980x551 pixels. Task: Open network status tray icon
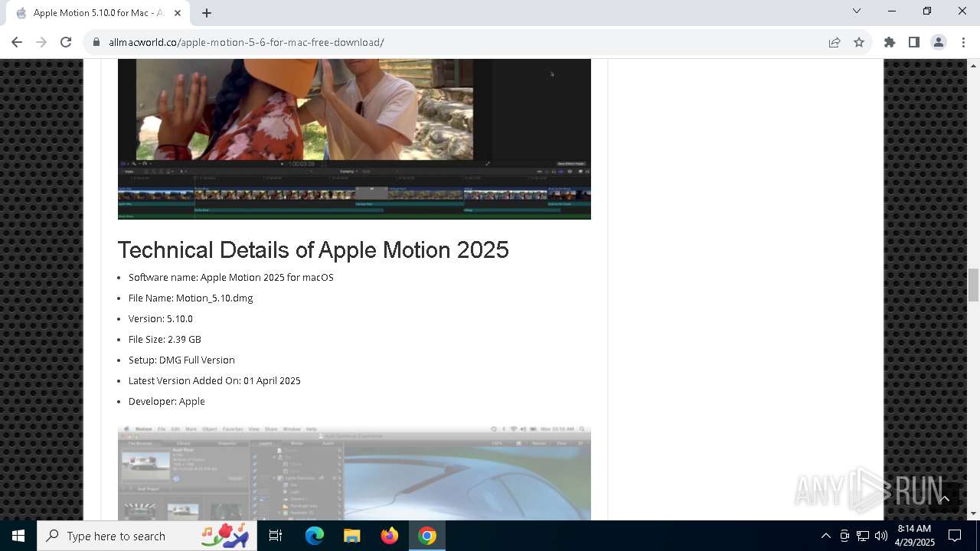[863, 536]
